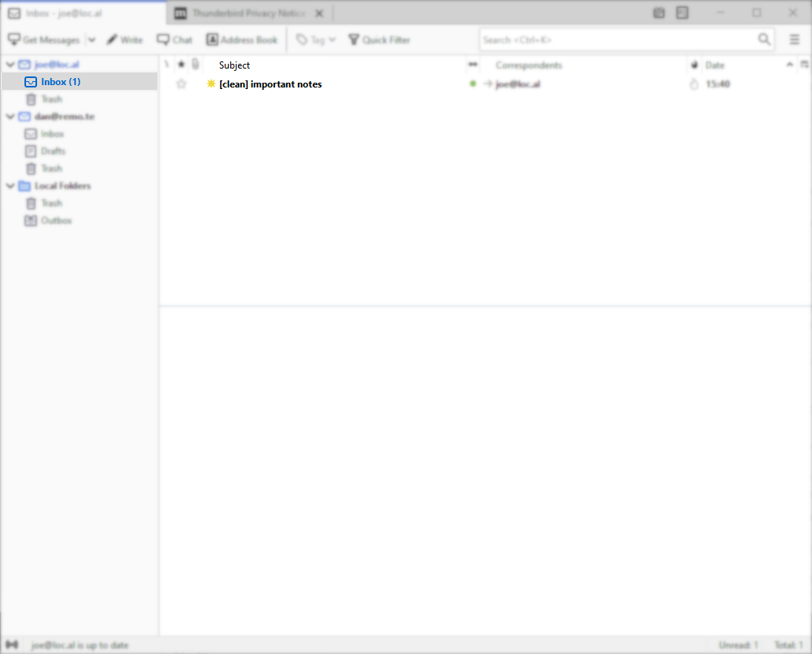
Task: Close the Thunderbird Privacy Notice tab
Action: [319, 13]
